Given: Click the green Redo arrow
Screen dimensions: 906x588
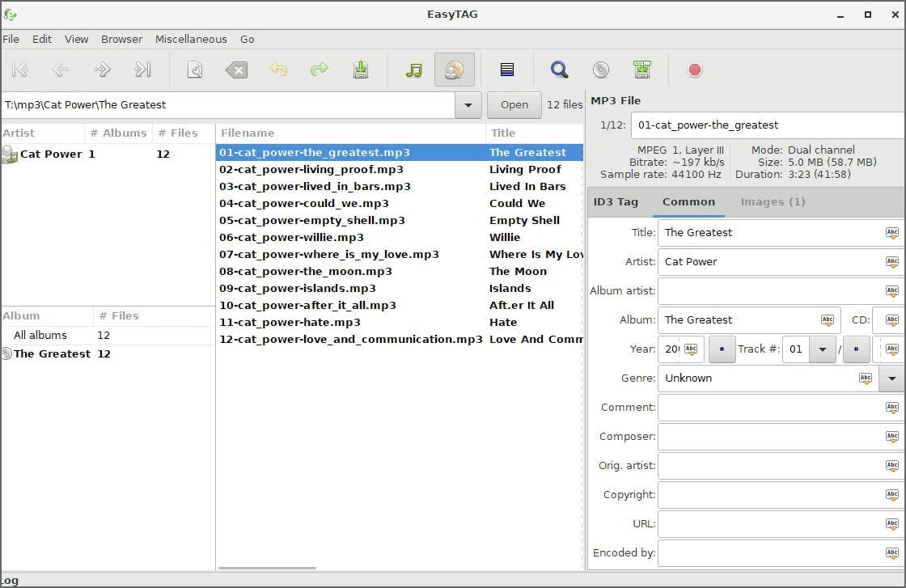Looking at the screenshot, I should [x=320, y=70].
